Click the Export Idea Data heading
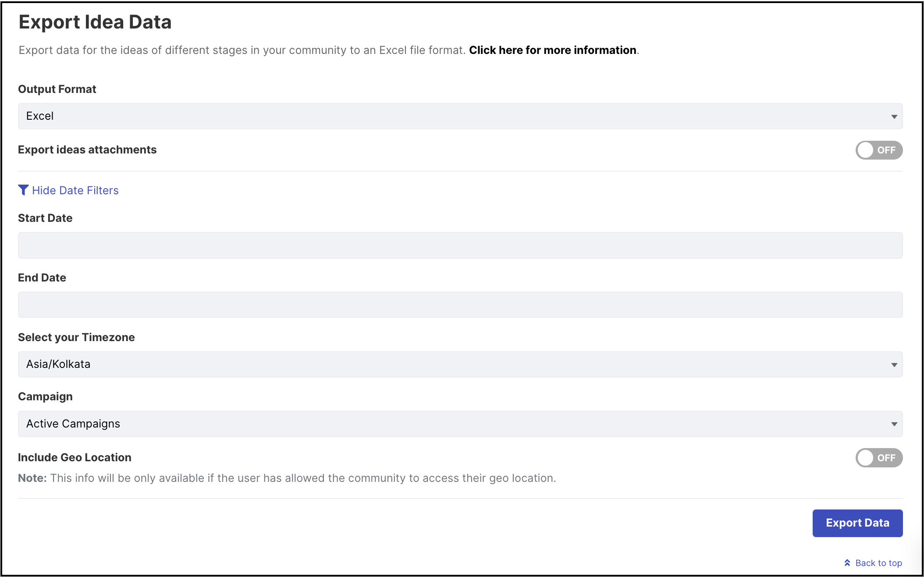Image resolution: width=924 pixels, height=577 pixels. [95, 22]
